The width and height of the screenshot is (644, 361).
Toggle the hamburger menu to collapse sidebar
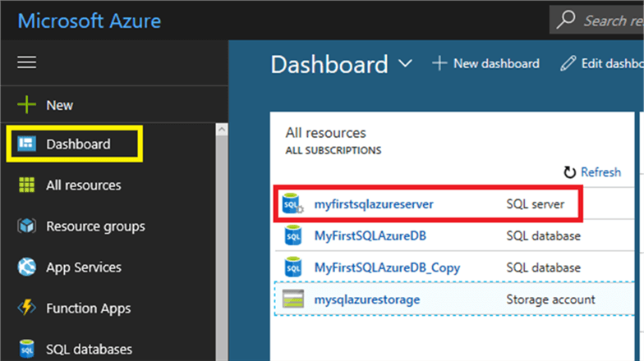tap(27, 63)
